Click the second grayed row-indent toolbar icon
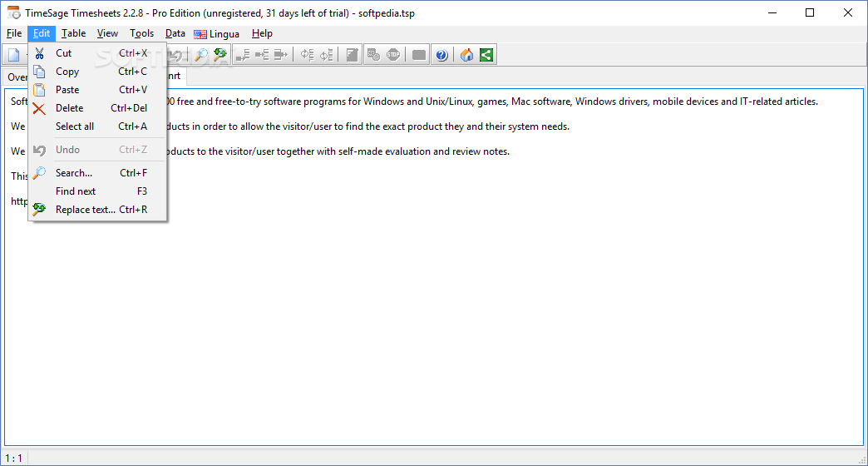The image size is (868, 466). coord(262,55)
